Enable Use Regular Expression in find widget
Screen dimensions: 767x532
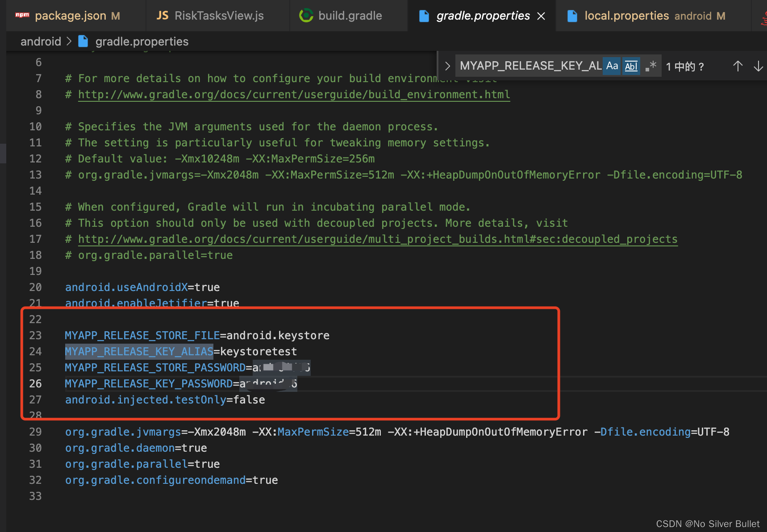click(x=651, y=66)
